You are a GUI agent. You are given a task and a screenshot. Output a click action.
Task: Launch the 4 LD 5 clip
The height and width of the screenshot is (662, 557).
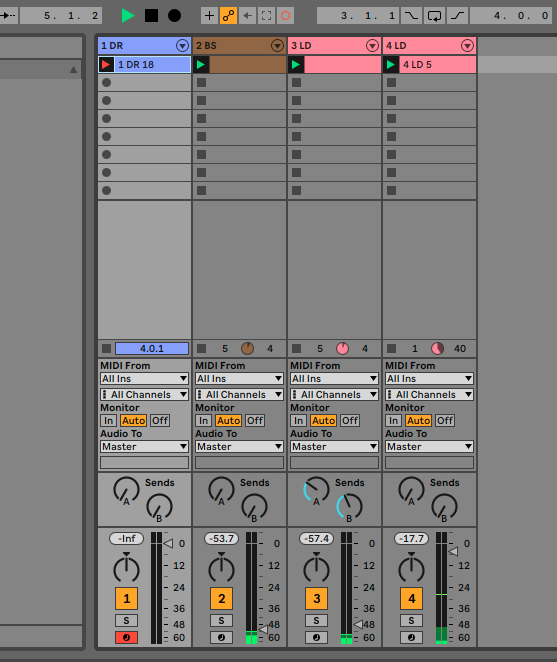click(x=391, y=65)
